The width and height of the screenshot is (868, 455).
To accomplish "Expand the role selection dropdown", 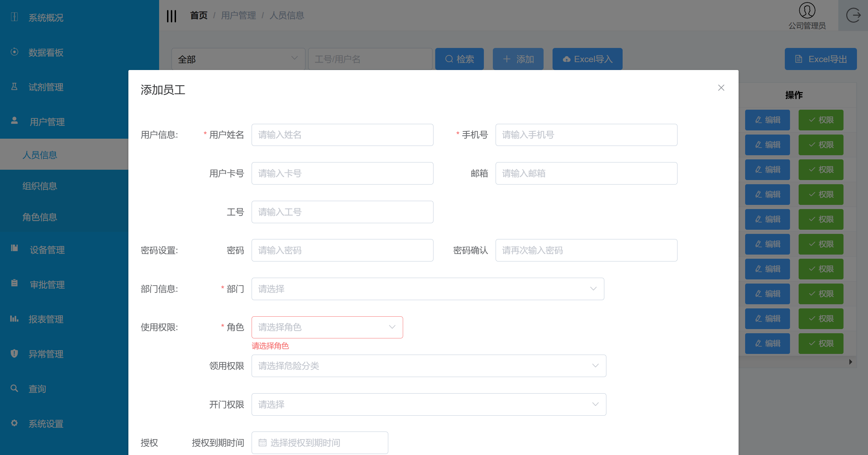I will point(327,327).
